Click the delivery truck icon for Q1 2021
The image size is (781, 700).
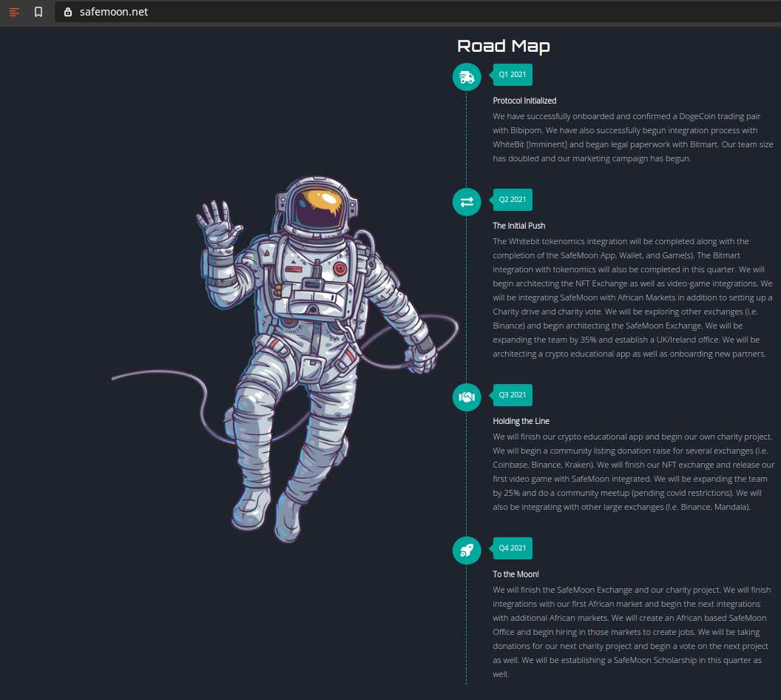467,77
